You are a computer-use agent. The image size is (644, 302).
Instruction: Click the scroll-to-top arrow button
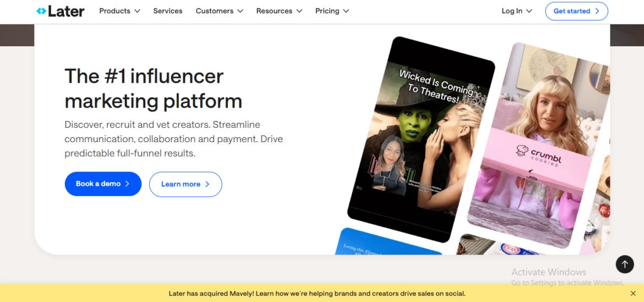coord(624,265)
